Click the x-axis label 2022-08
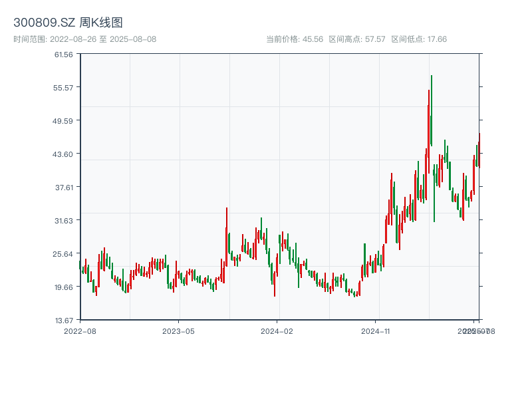The image size is (532, 399). [80, 331]
